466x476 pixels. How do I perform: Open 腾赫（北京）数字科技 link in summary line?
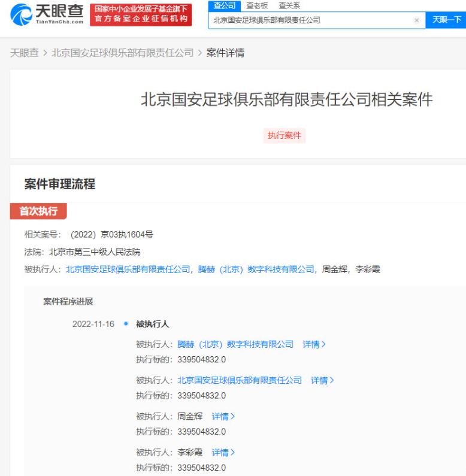tap(256, 269)
